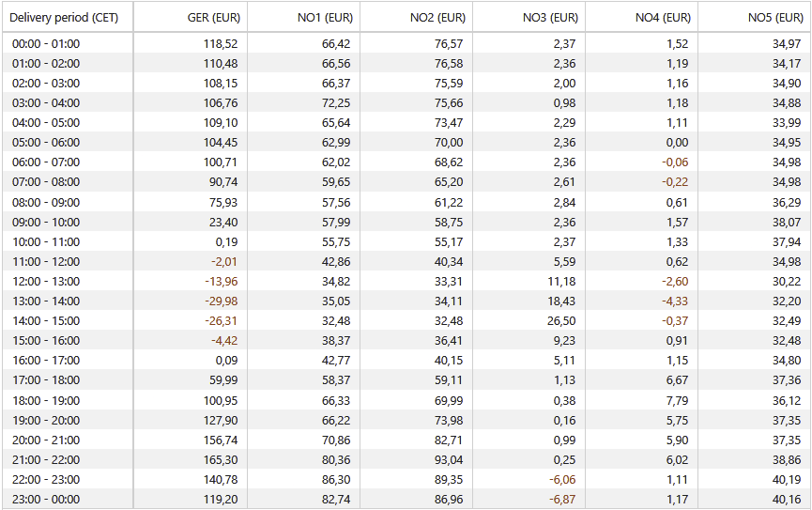Click the NO4 (EUR) column header
The image size is (812, 510).
[x=642, y=17]
